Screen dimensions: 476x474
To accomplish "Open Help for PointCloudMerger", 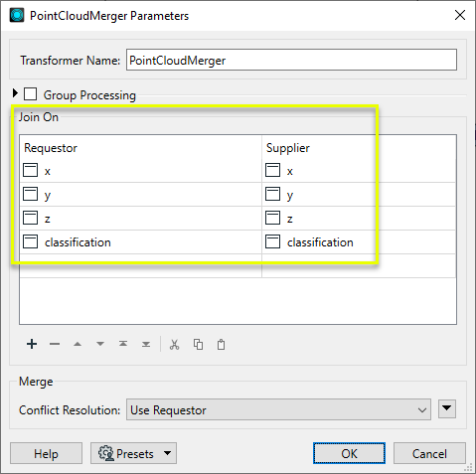I will (x=46, y=453).
